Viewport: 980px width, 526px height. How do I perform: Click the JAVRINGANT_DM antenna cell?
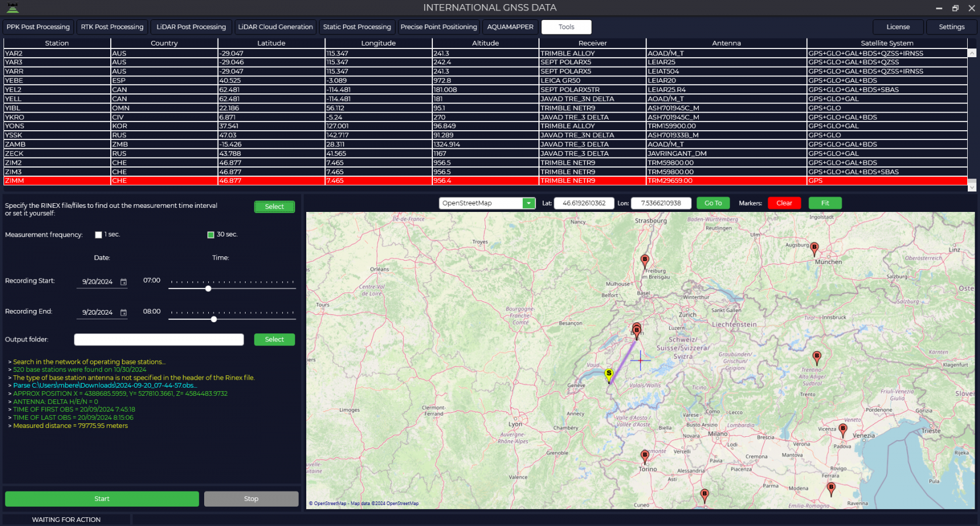pyautogui.click(x=726, y=154)
